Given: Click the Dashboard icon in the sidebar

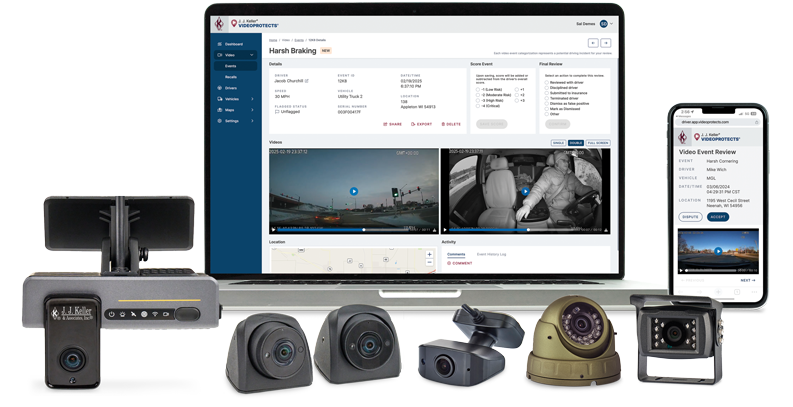Looking at the screenshot, I should [x=219, y=44].
